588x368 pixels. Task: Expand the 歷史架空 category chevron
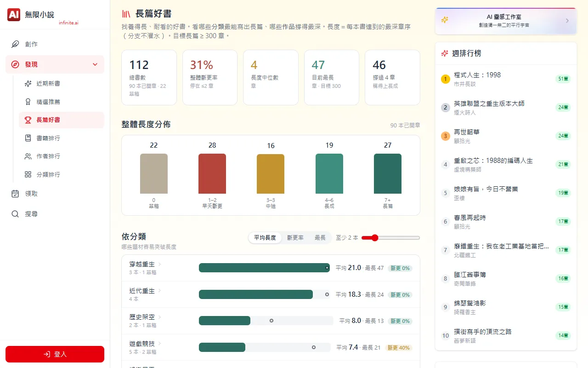(159, 317)
